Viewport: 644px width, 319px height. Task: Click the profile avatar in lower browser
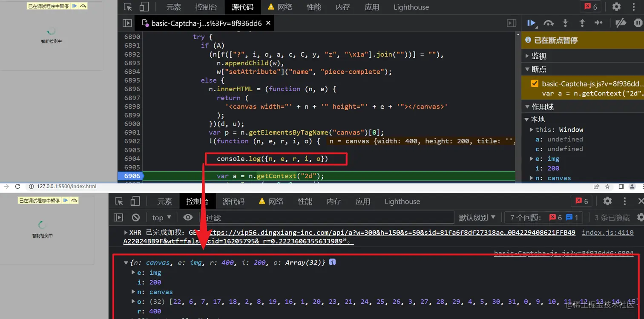pyautogui.click(x=633, y=187)
